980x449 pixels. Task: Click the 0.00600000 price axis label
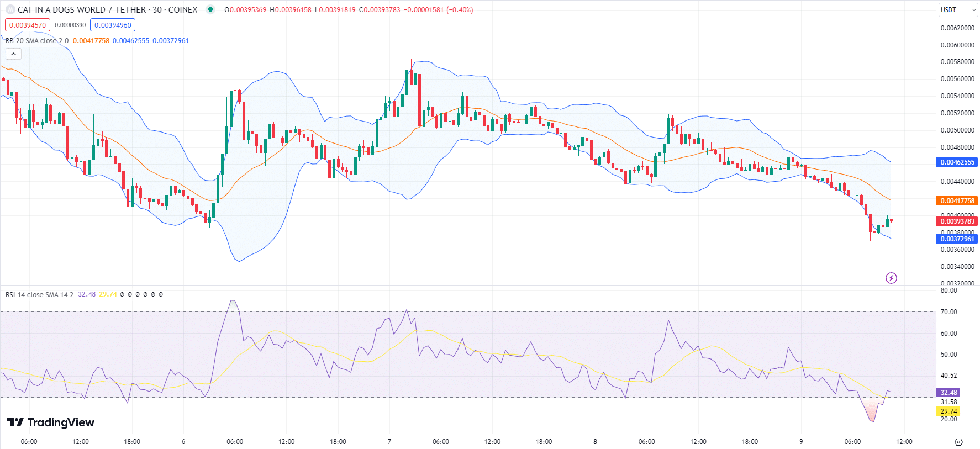point(957,45)
